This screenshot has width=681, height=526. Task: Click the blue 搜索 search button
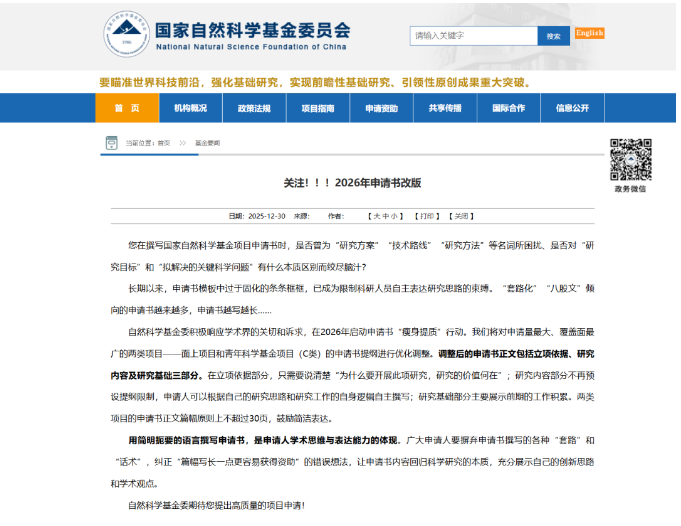[x=553, y=36]
